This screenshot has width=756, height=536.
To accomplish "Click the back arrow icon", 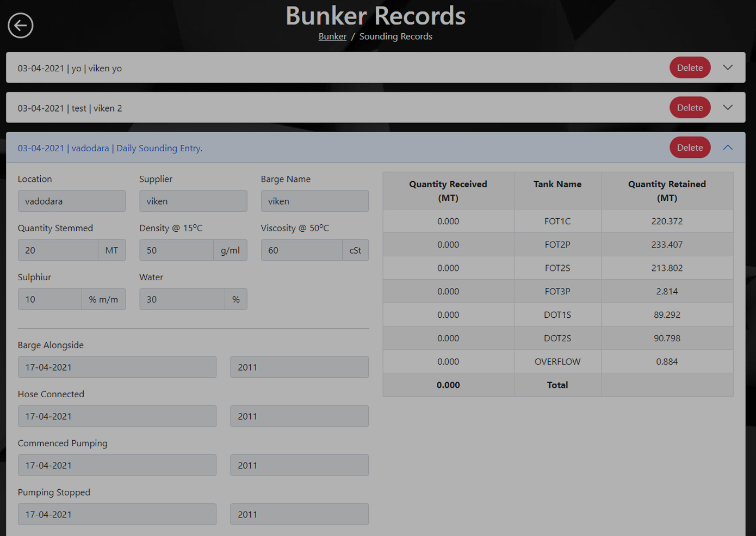I will point(21,25).
